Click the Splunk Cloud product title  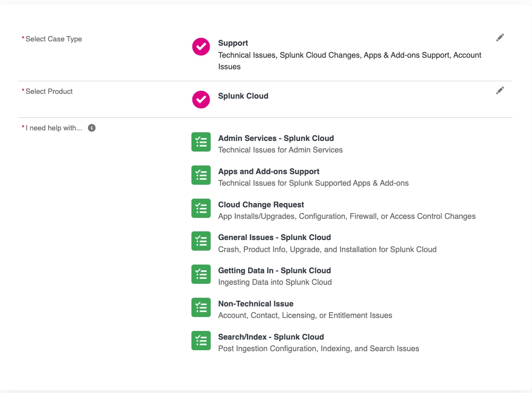pos(243,96)
